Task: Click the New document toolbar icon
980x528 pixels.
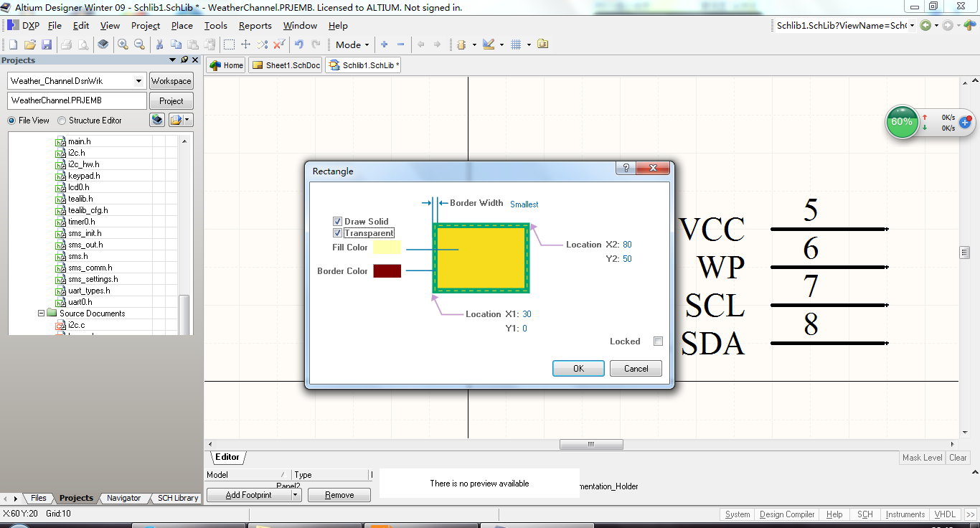Action: point(13,44)
